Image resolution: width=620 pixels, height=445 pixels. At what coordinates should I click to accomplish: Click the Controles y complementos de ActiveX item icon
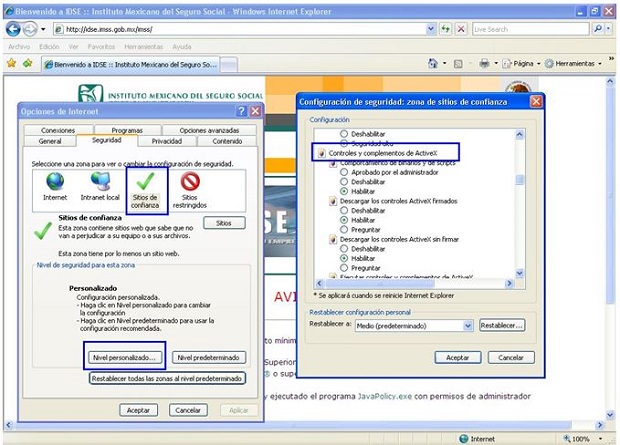pos(321,153)
